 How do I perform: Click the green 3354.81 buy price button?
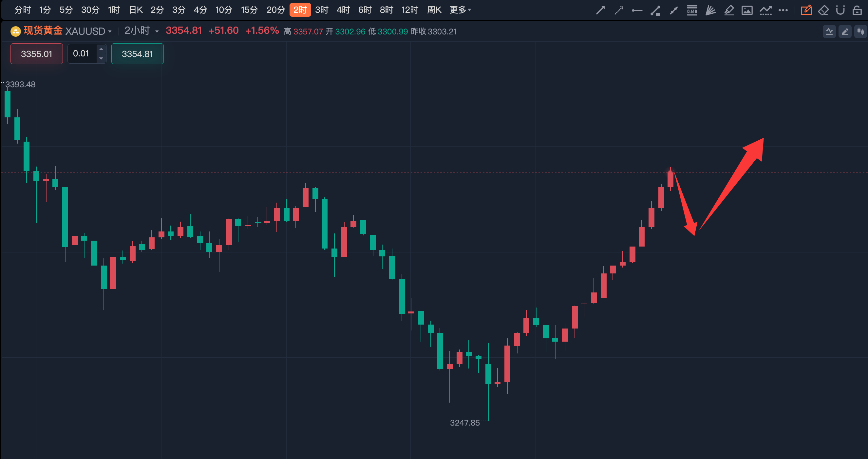137,54
